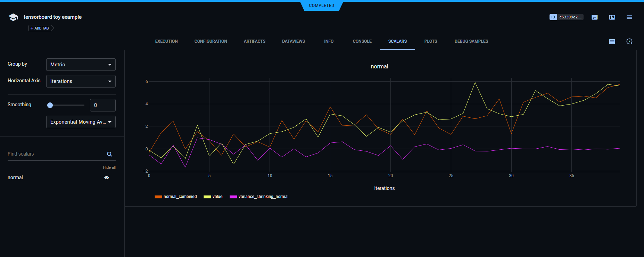Click the auto-refresh icon
Viewport: 644px width, 257px height.
click(x=629, y=42)
